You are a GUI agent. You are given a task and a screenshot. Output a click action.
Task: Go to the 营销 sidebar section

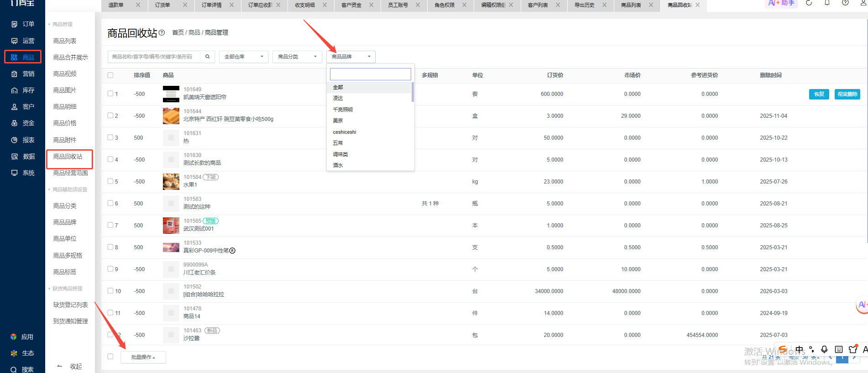(x=23, y=74)
